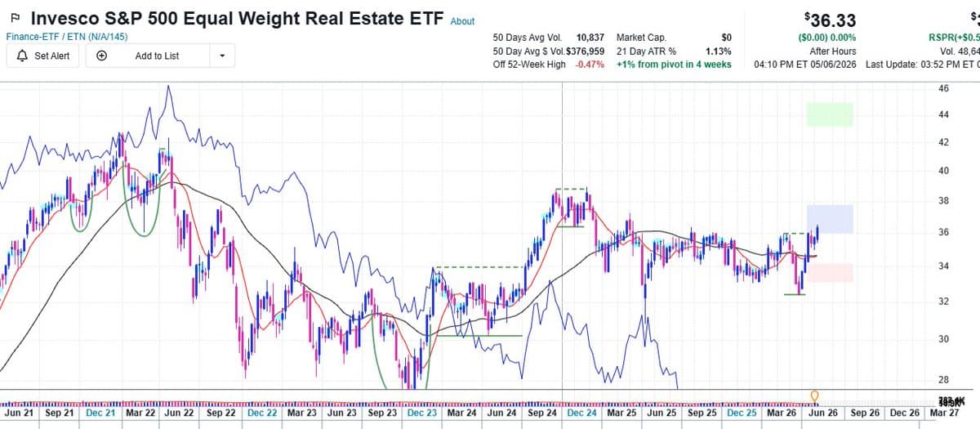Click the 36 price axis label
Viewport: 980px width, 429px height.
coord(943,233)
